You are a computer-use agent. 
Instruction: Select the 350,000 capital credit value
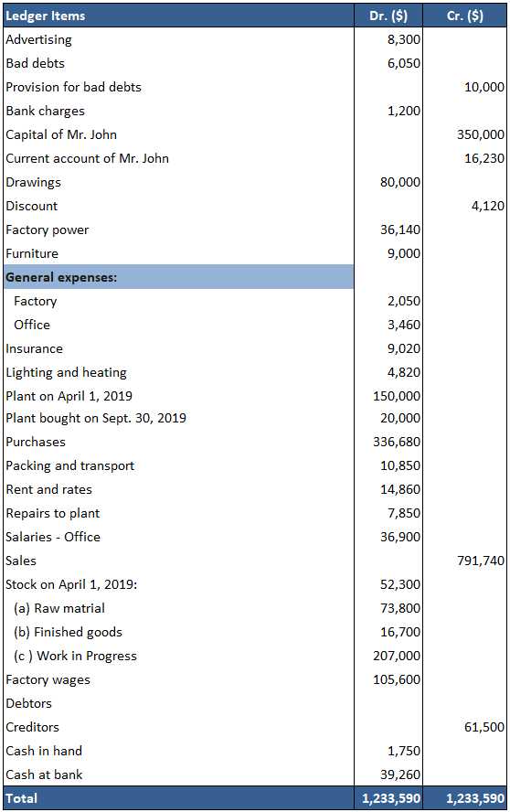[481, 134]
